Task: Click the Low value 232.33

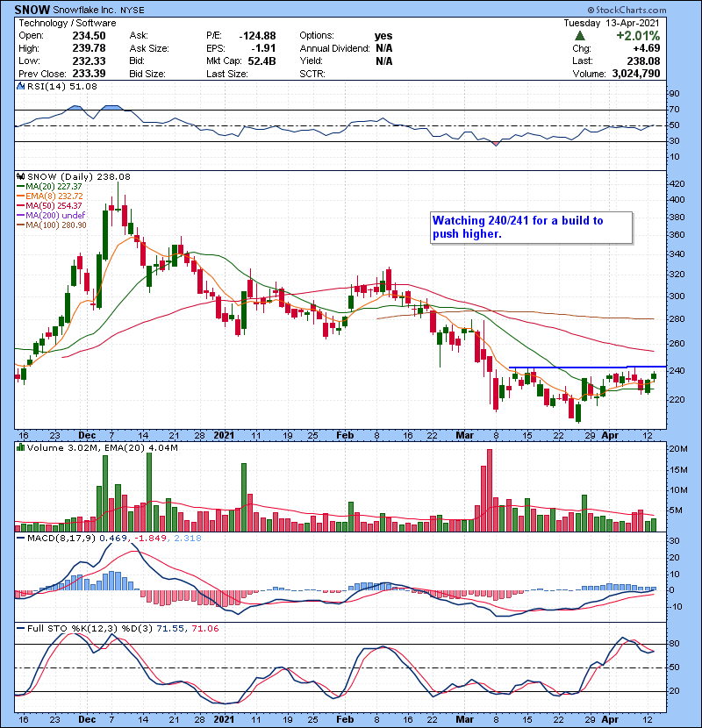Action: [89, 61]
